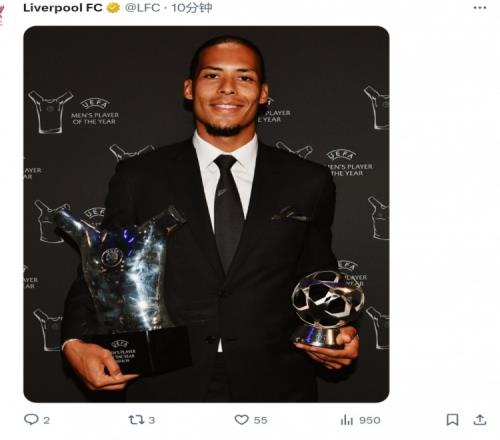Click the repost count 3

[x=152, y=420]
